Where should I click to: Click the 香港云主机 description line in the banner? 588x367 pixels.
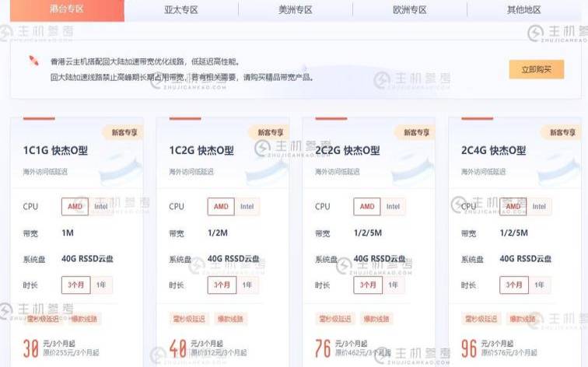click(145, 61)
